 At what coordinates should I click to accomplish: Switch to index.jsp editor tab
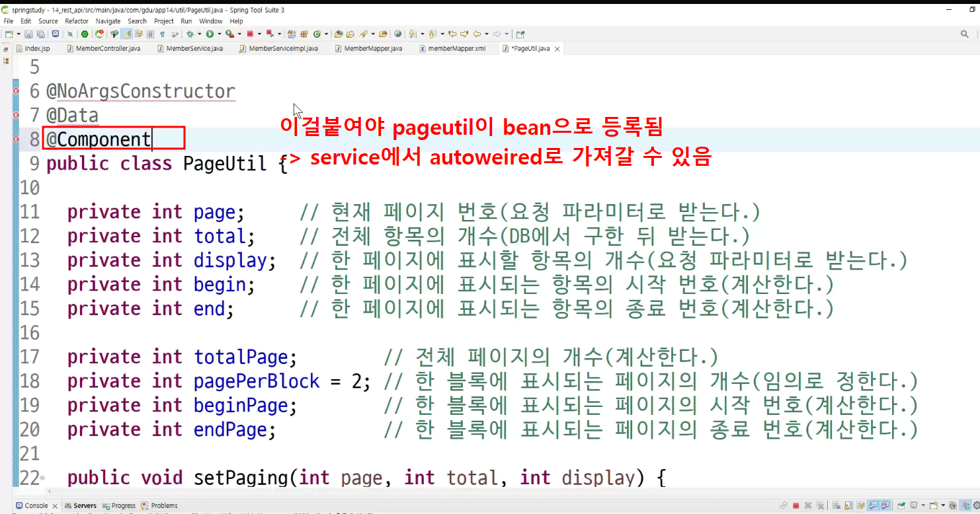click(x=34, y=48)
